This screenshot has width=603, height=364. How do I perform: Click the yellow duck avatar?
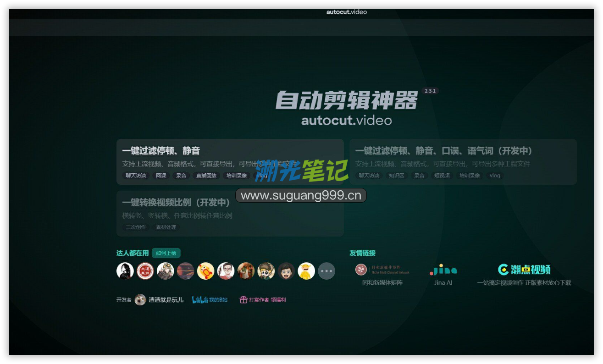pos(206,271)
